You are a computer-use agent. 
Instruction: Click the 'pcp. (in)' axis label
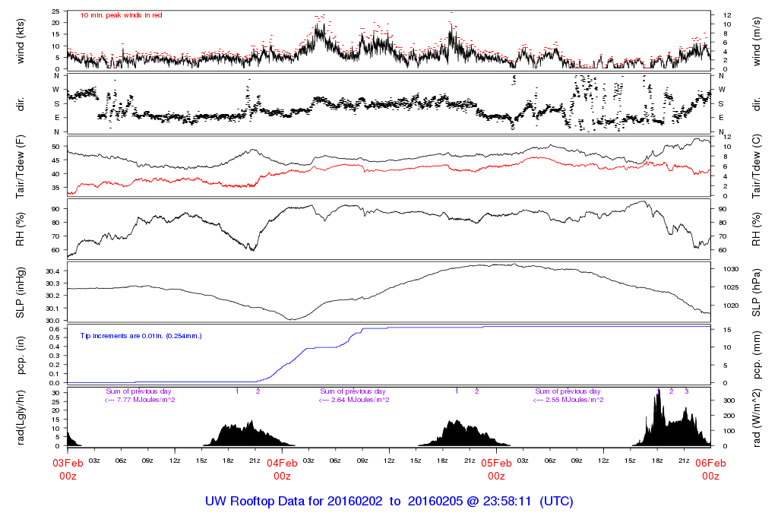tap(21, 356)
